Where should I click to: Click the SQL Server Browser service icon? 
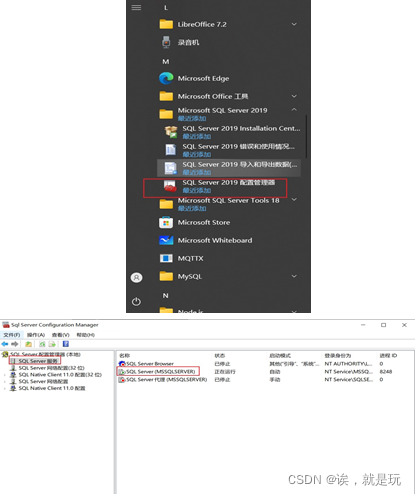tap(122, 364)
